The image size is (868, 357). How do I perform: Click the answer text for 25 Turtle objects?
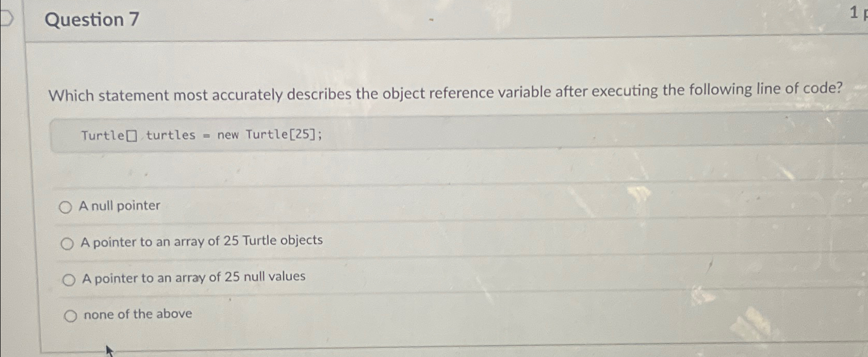(x=201, y=241)
